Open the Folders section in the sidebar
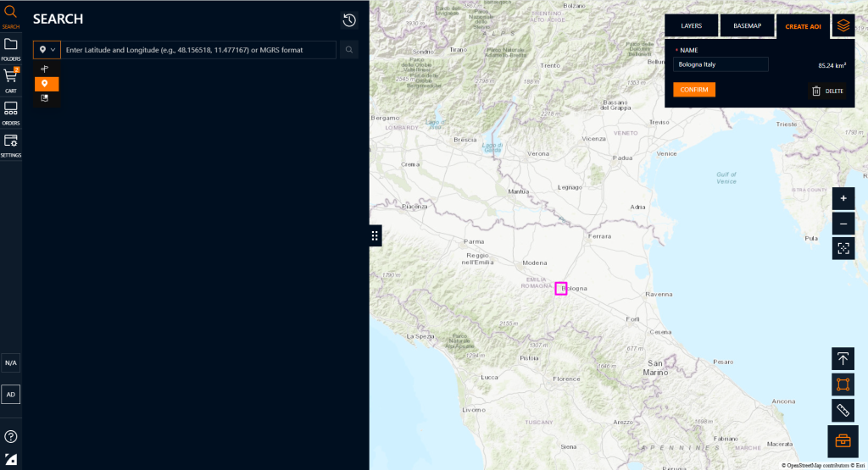Image resolution: width=868 pixels, height=470 pixels. coord(10,48)
